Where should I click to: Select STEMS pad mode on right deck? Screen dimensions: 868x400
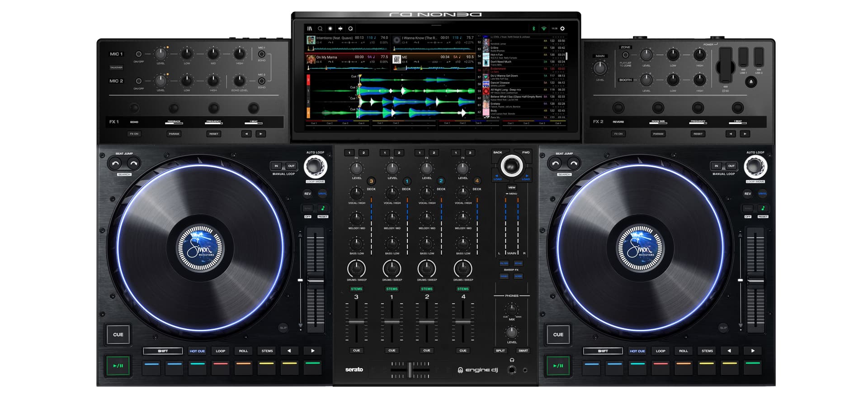pyautogui.click(x=707, y=351)
